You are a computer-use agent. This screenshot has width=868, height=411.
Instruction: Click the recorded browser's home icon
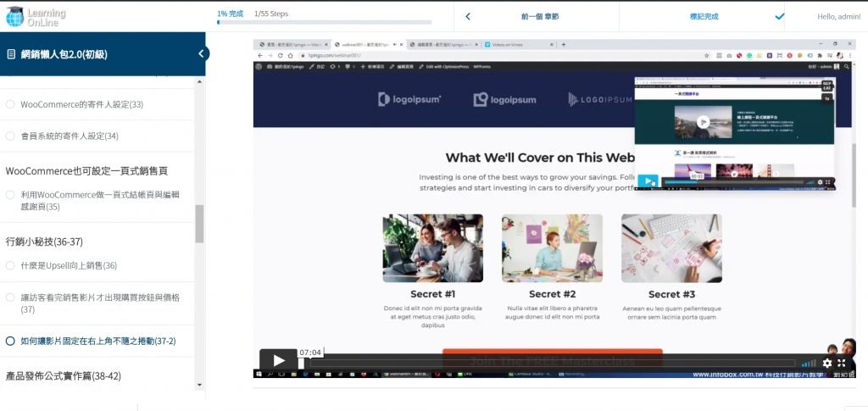pyautogui.click(x=291, y=55)
